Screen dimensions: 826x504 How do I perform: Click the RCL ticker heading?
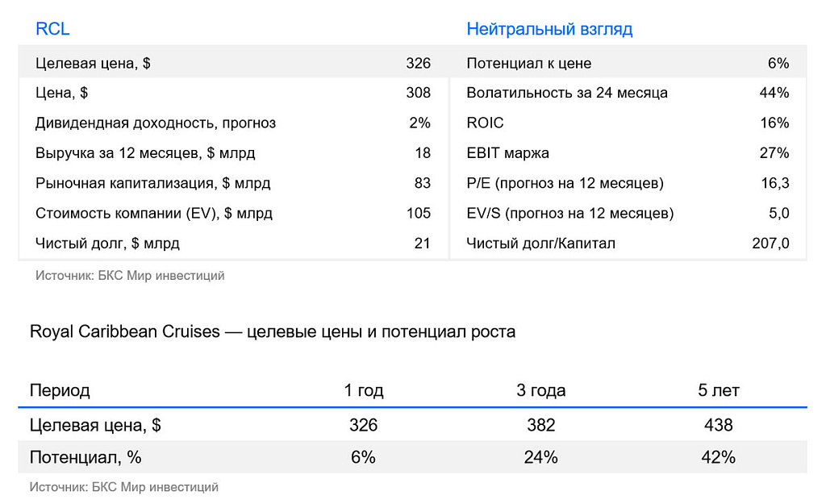[52, 28]
